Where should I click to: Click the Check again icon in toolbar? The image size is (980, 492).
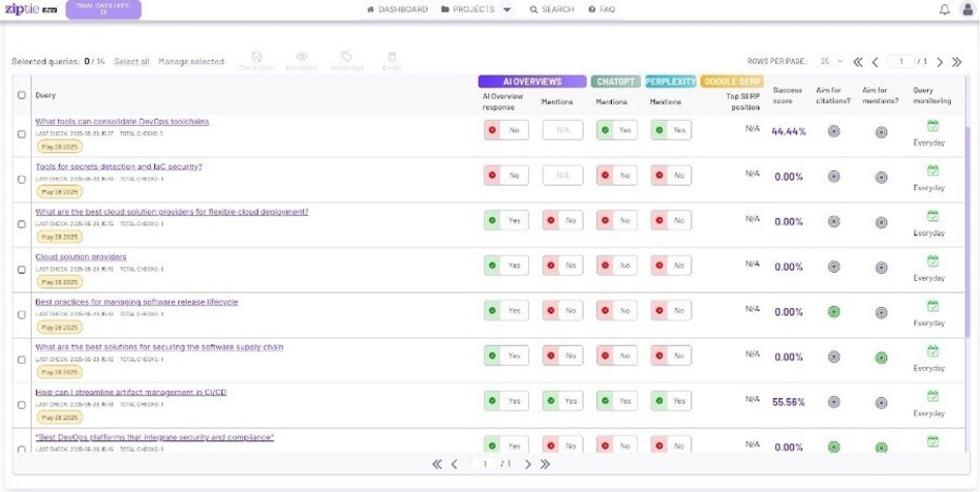257,57
